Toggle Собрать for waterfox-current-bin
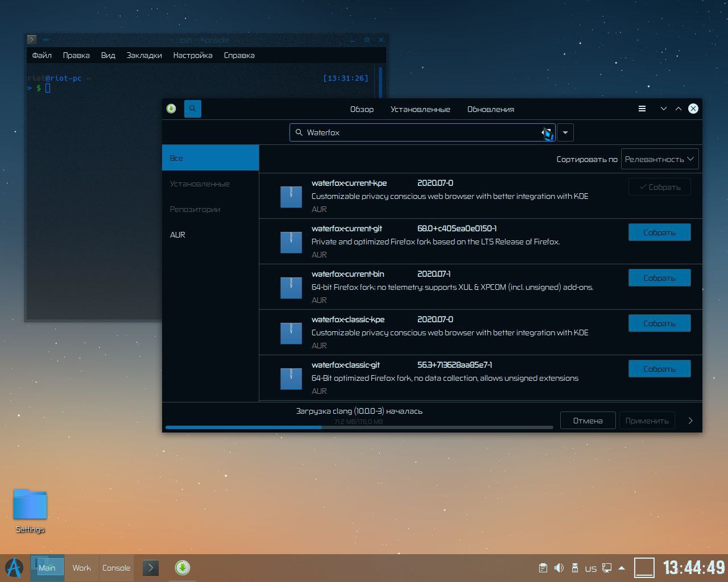 tap(660, 278)
